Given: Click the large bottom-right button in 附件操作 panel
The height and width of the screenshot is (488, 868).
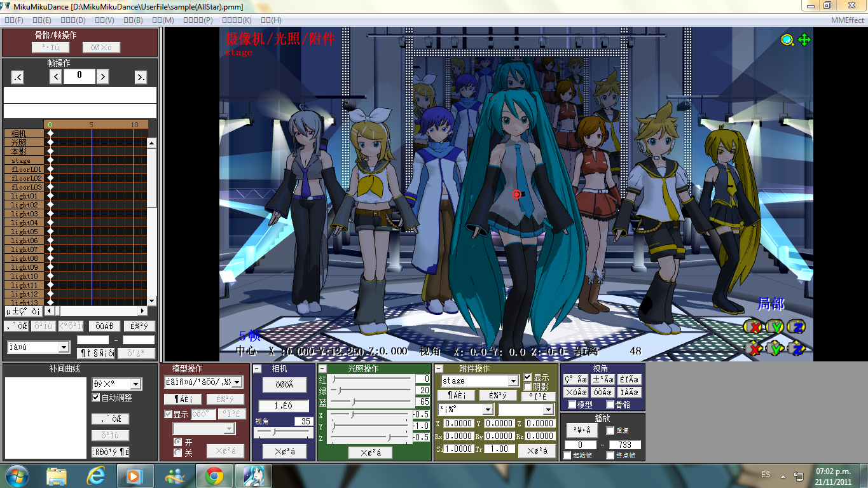Looking at the screenshot, I should point(537,451).
